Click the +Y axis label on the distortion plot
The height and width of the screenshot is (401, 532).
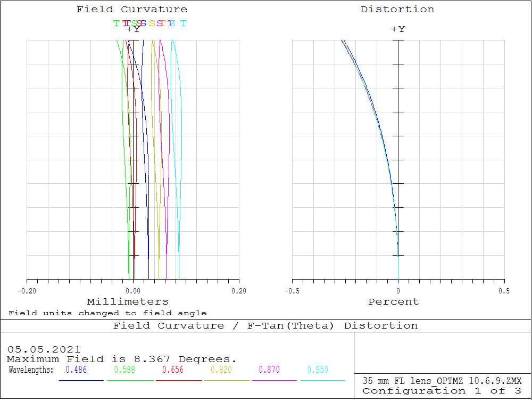click(x=398, y=29)
